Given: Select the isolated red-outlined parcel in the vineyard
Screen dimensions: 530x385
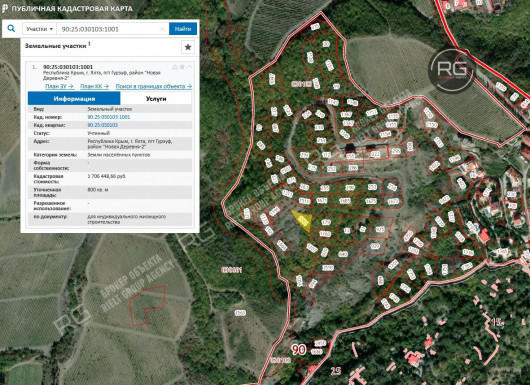Looking at the screenshot, I should 147,306.
